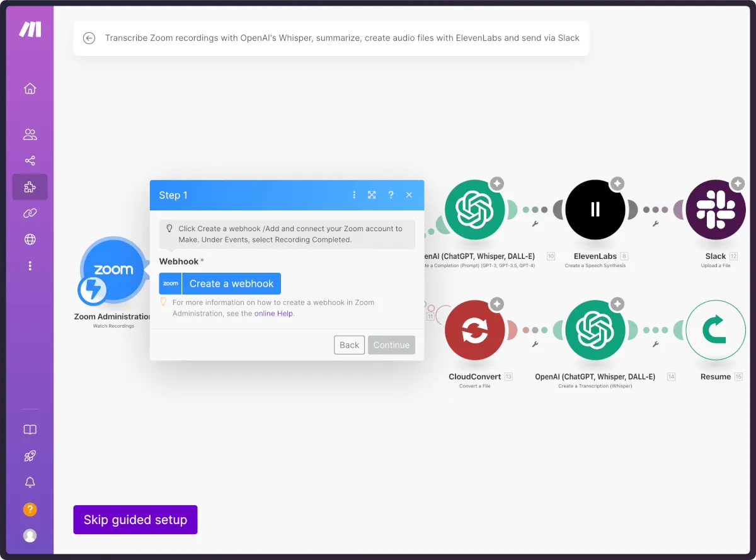Click the lightning instant trigger badge on Zoom
The height and width of the screenshot is (560, 756).
pos(93,290)
